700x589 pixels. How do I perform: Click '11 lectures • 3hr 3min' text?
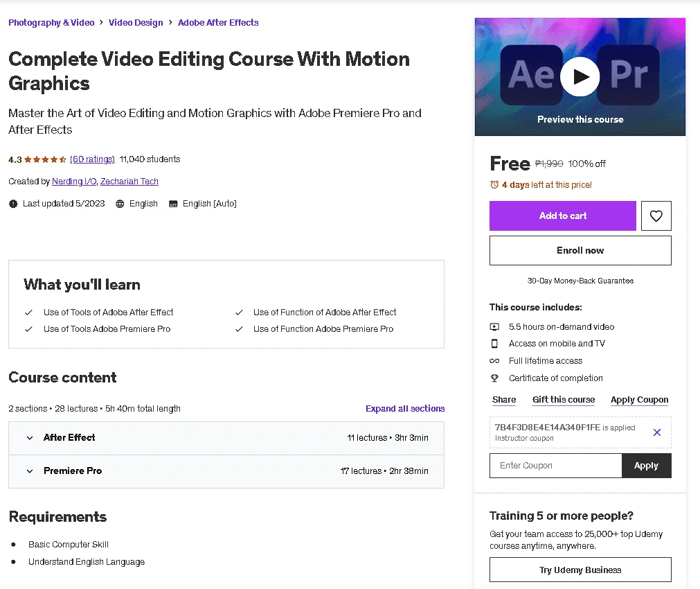pos(388,438)
